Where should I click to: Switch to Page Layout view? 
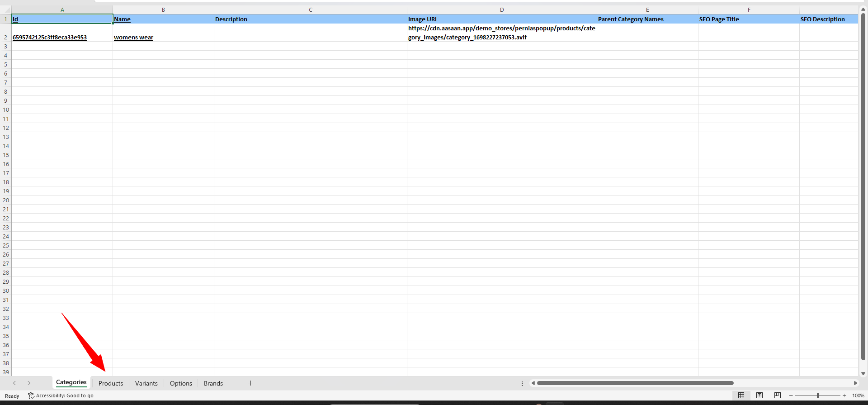pyautogui.click(x=759, y=395)
